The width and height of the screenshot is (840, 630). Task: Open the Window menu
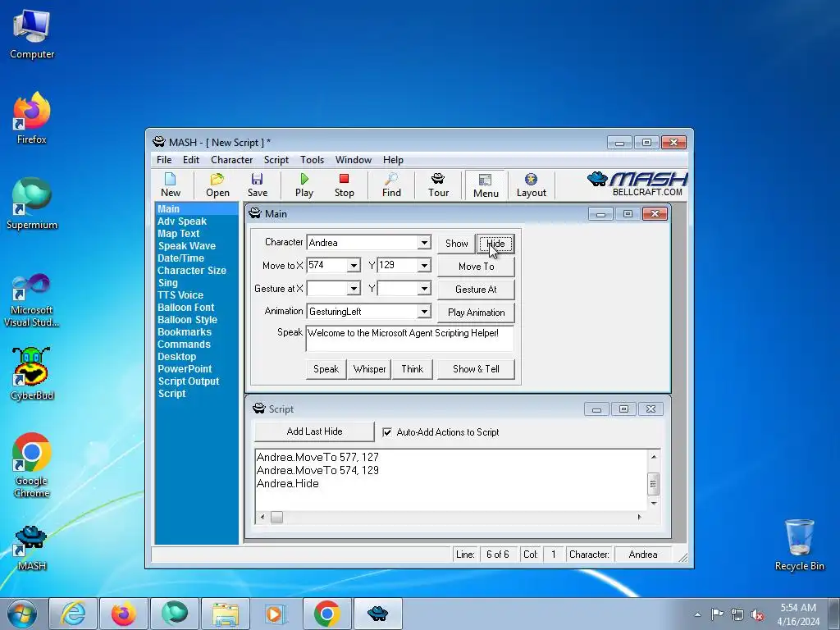click(353, 160)
